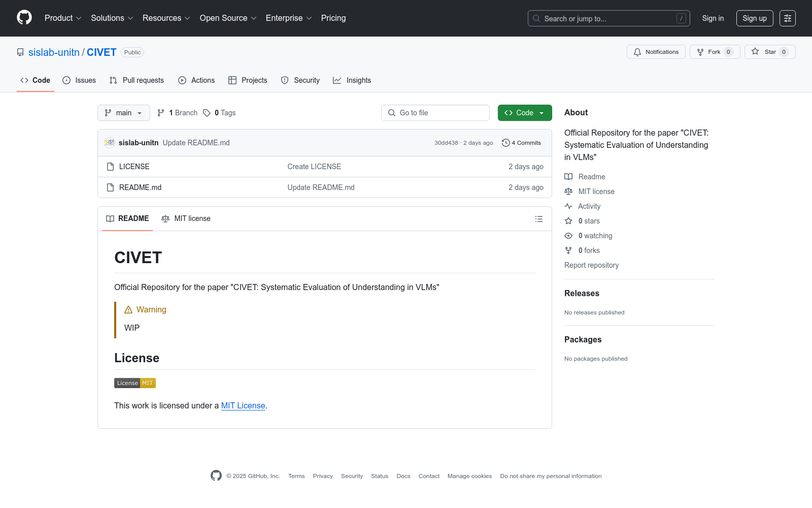Open the Privacy footer link
The width and height of the screenshot is (812, 508).
click(x=323, y=477)
